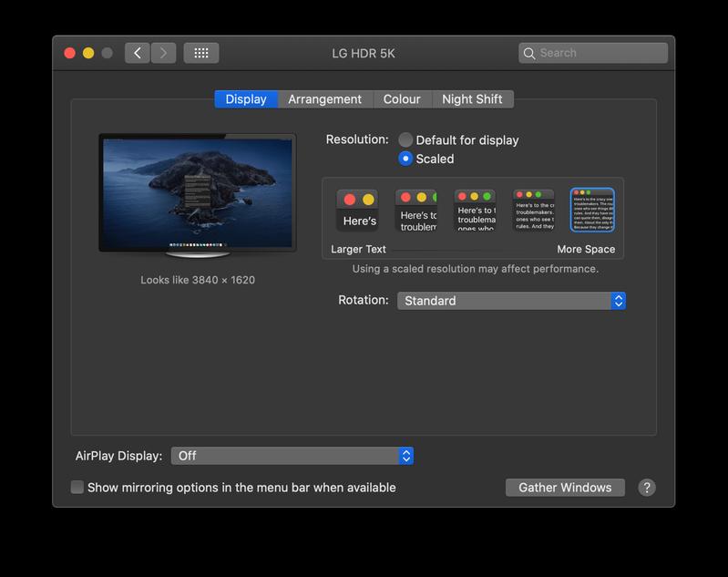
Task: Switch to the Arrangement tab
Action: (325, 99)
